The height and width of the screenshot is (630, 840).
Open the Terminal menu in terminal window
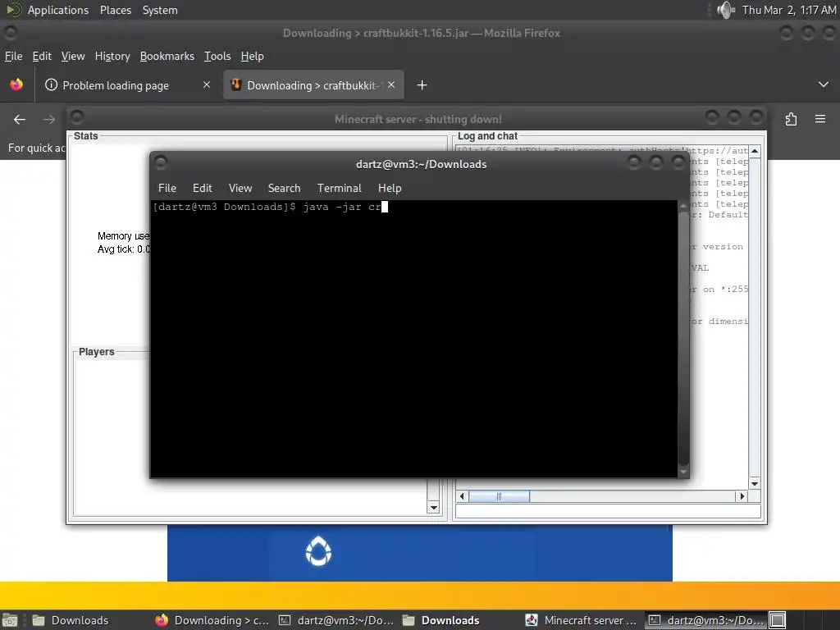pos(339,188)
